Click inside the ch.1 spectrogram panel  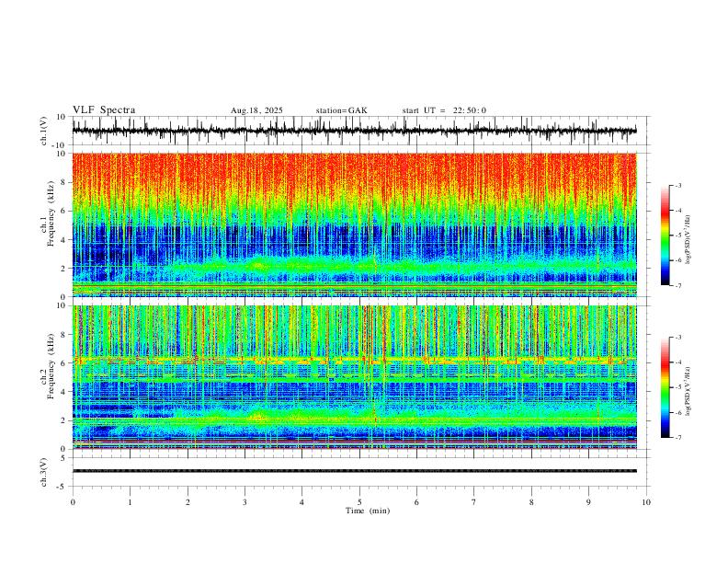[x=354, y=224]
